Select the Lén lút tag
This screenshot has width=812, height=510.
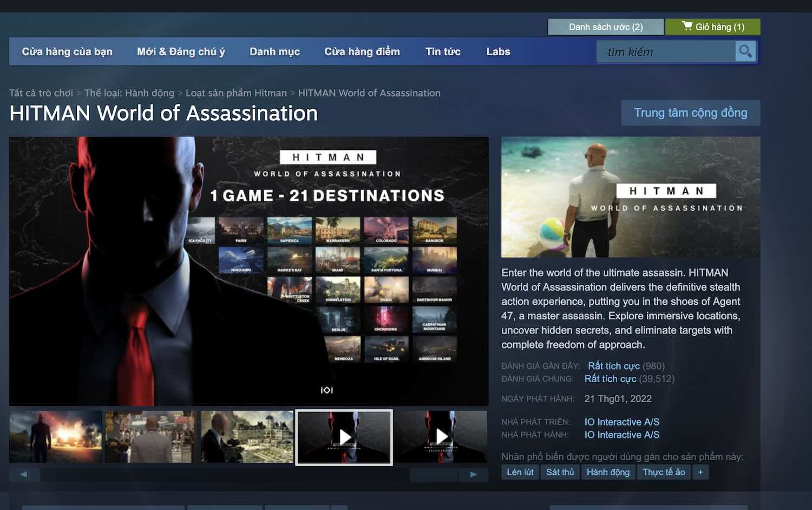(520, 472)
